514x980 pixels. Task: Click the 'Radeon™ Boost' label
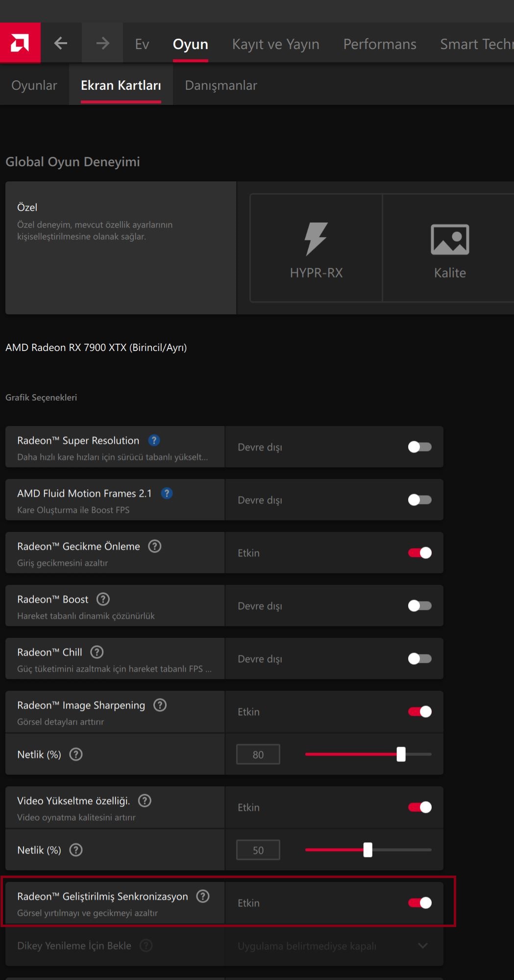tap(53, 600)
